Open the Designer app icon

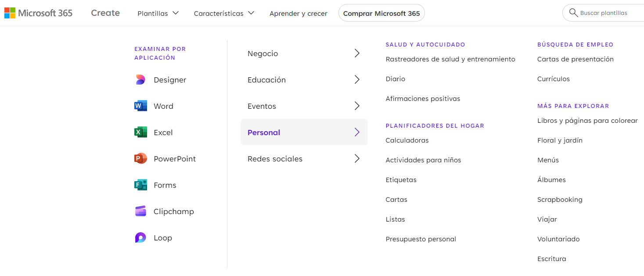tap(140, 80)
